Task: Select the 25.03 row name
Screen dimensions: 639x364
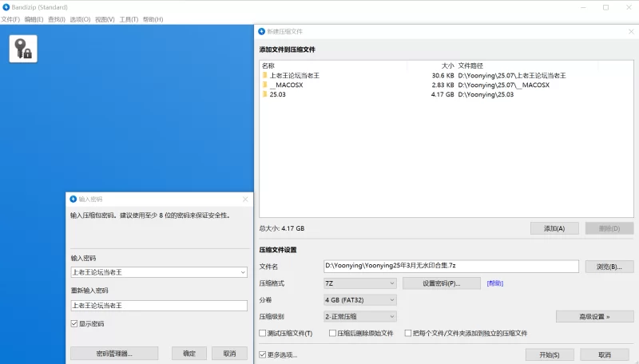Action: click(277, 94)
